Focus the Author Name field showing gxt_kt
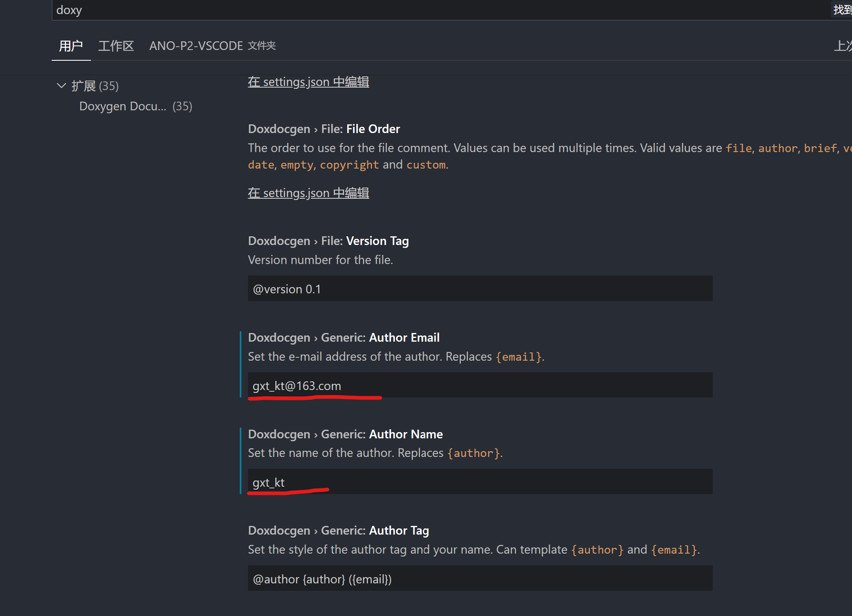This screenshot has width=852, height=616. (480, 482)
